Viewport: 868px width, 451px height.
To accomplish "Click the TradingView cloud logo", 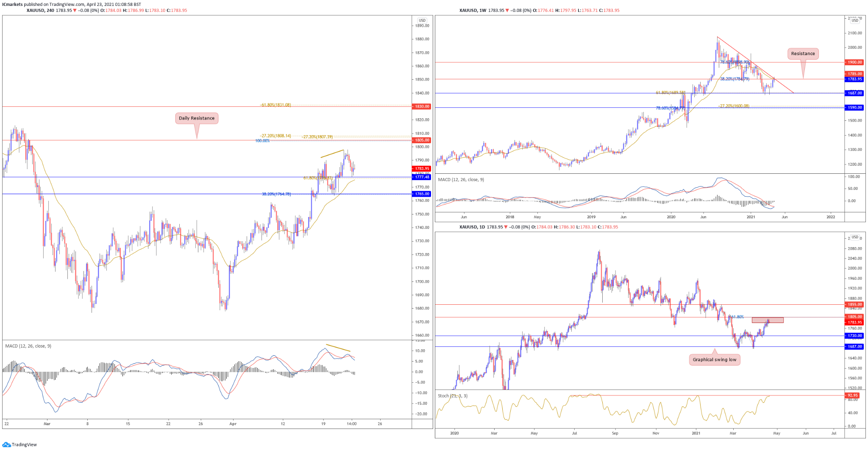I will (6, 445).
